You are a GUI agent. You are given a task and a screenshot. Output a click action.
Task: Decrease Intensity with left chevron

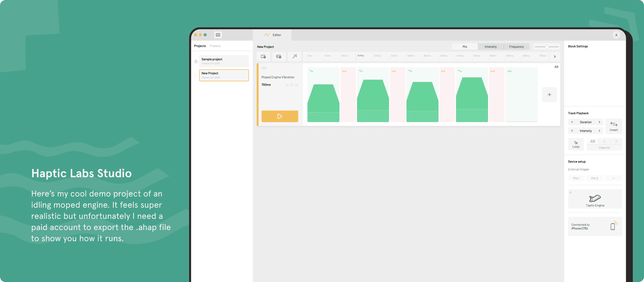coord(572,131)
